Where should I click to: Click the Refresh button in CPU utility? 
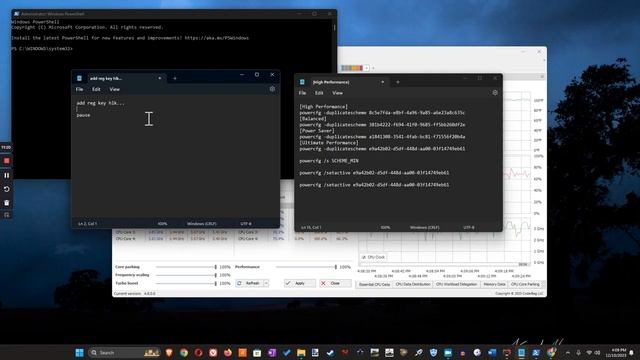(249, 283)
